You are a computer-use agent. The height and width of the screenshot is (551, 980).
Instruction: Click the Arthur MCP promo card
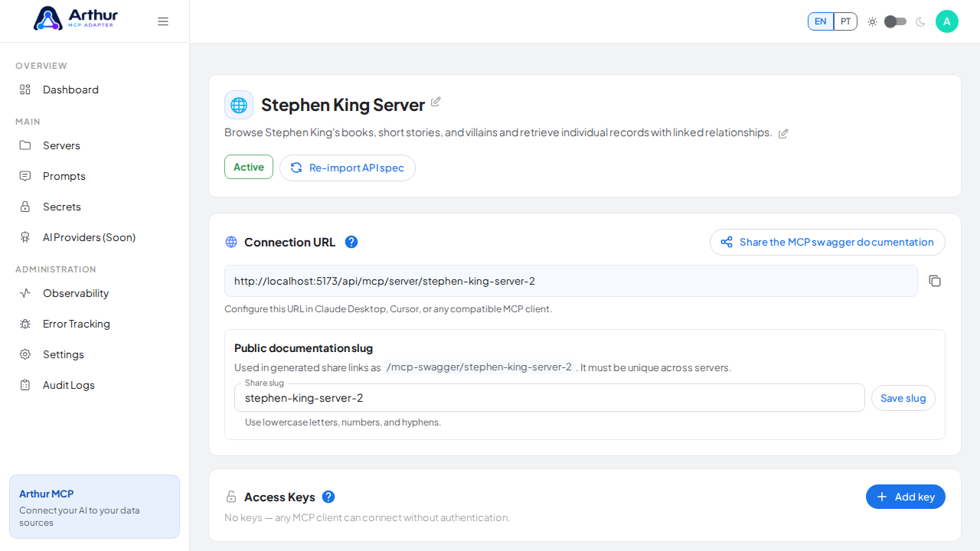95,507
